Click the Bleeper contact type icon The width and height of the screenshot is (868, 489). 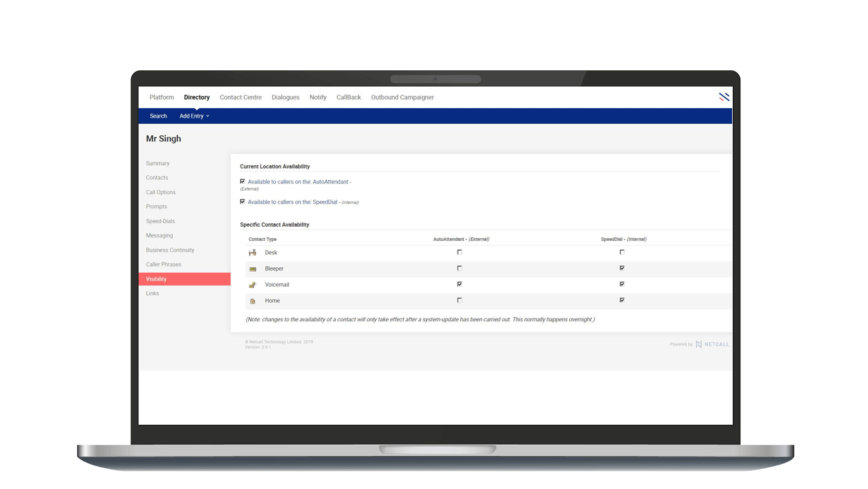tap(253, 268)
